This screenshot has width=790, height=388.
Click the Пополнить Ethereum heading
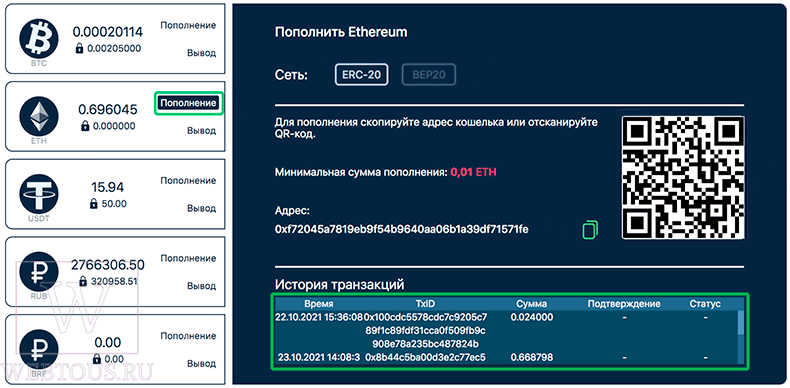341,33
